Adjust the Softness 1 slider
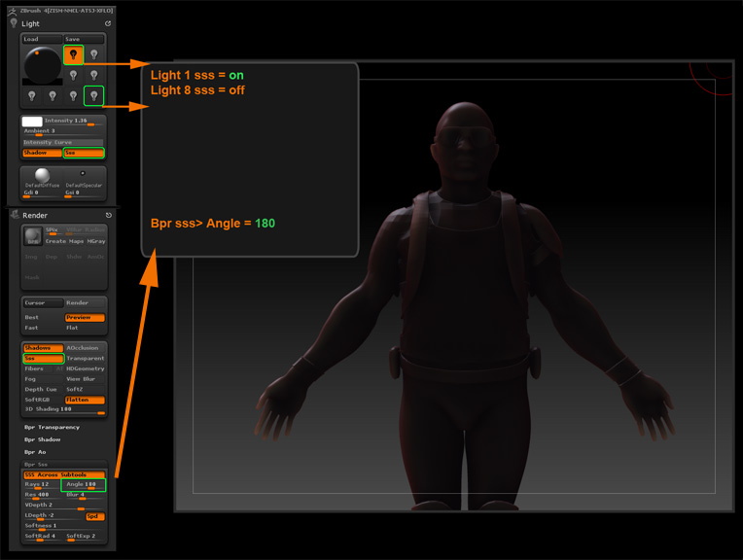The width and height of the screenshot is (743, 560). click(x=64, y=526)
